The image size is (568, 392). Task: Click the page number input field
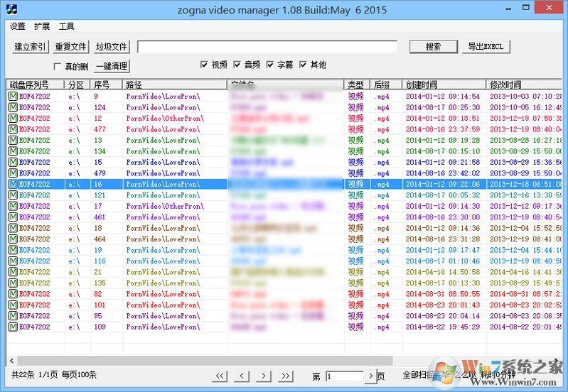click(345, 376)
